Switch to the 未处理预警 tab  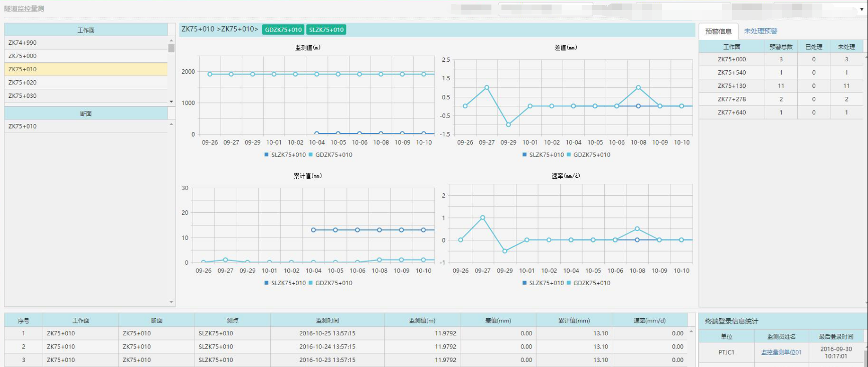(x=760, y=31)
